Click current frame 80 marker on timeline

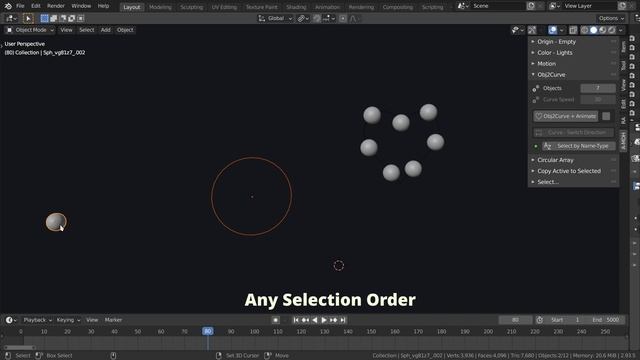point(208,331)
